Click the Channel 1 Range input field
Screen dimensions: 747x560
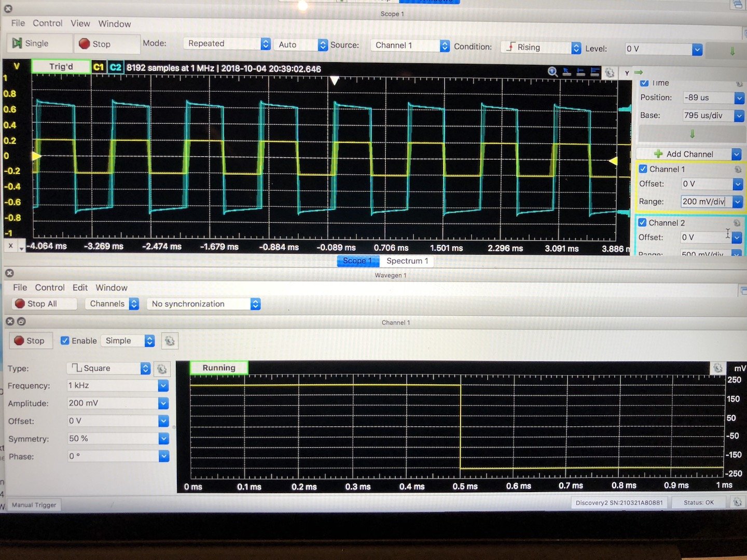pyautogui.click(x=706, y=202)
